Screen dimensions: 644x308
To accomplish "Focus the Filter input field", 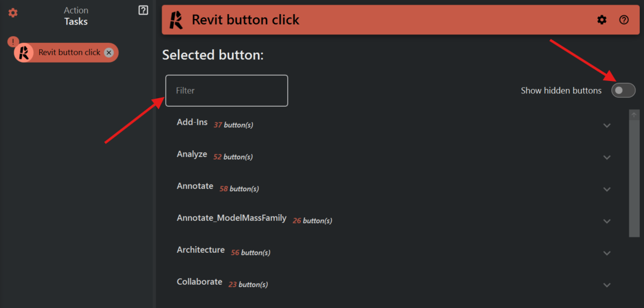I will tap(227, 91).
